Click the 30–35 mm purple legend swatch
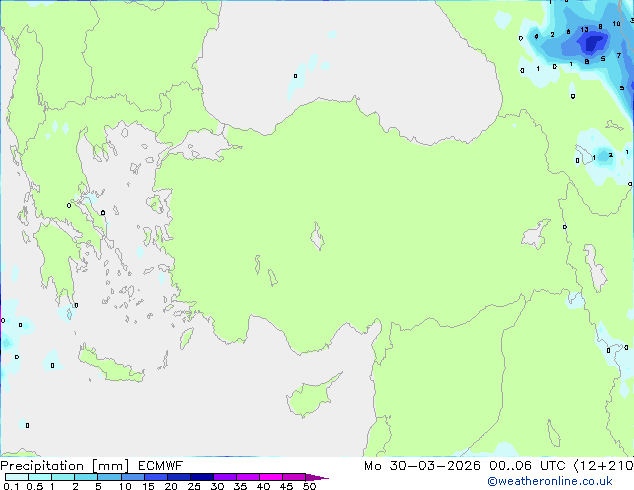The width and height of the screenshot is (634, 490). click(x=225, y=477)
